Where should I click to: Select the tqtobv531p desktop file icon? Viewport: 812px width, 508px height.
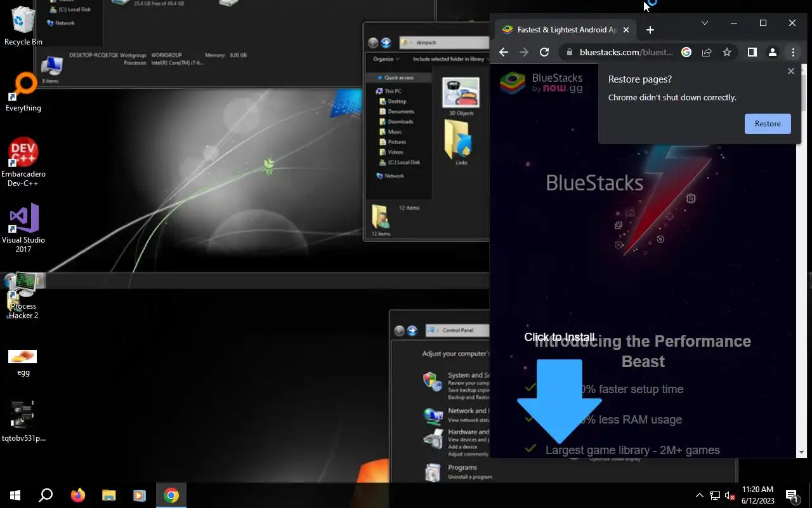[x=23, y=421]
